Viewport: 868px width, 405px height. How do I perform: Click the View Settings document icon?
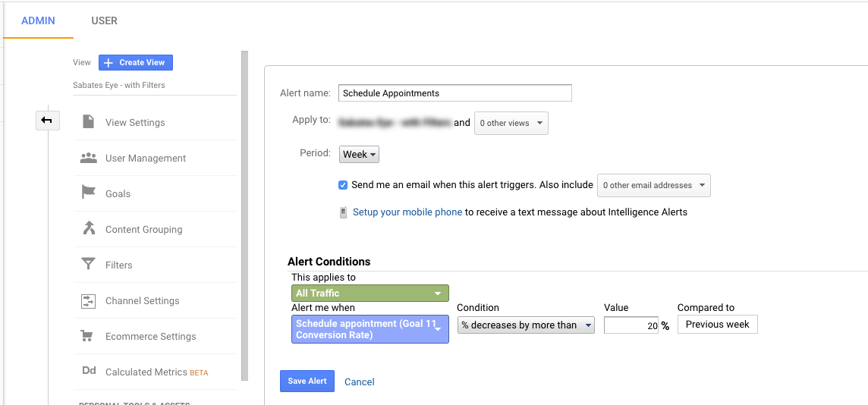[89, 122]
